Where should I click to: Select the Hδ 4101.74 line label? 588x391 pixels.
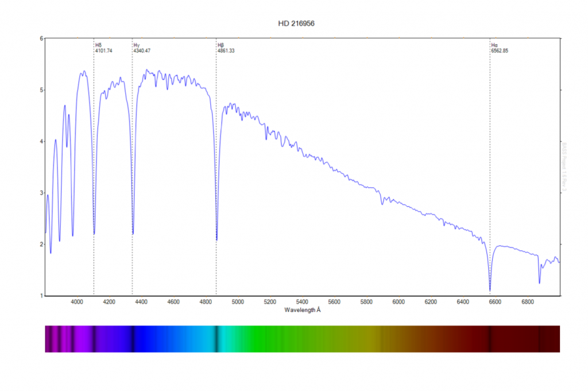[x=104, y=48]
